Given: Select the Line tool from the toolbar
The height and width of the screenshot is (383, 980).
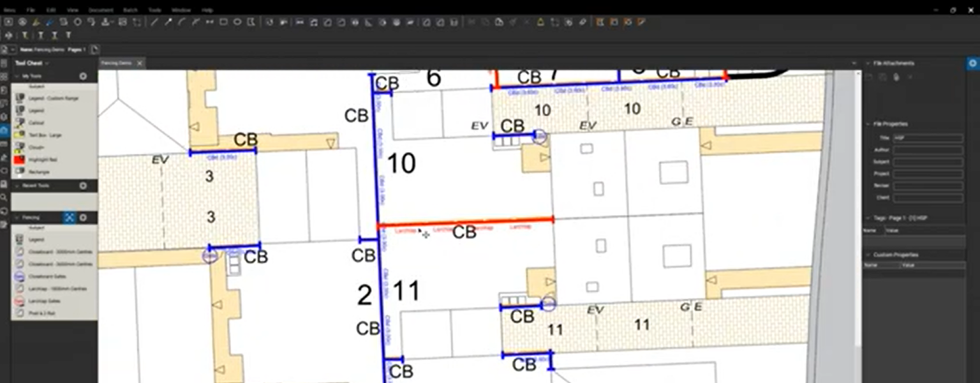Looking at the screenshot, I should pyautogui.click(x=153, y=22).
